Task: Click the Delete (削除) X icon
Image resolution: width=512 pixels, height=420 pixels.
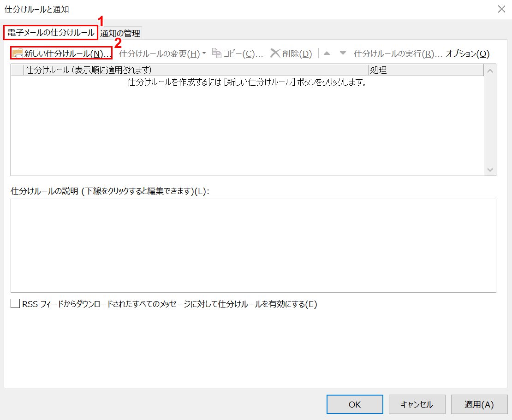Action: coord(275,53)
